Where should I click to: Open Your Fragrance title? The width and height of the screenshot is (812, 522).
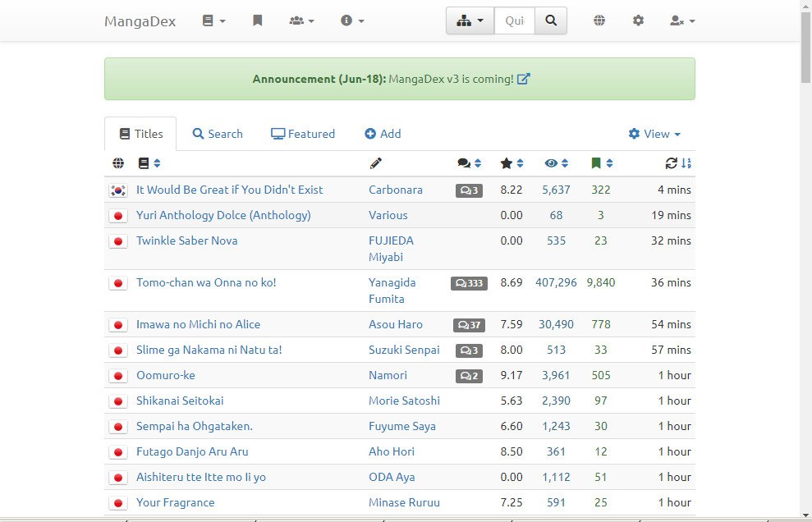[x=176, y=502]
